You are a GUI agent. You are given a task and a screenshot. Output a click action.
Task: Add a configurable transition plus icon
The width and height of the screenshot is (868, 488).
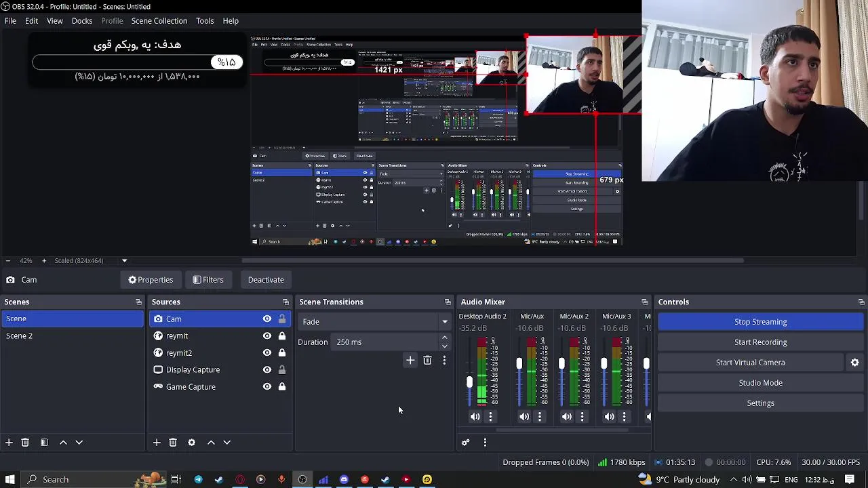click(x=410, y=361)
